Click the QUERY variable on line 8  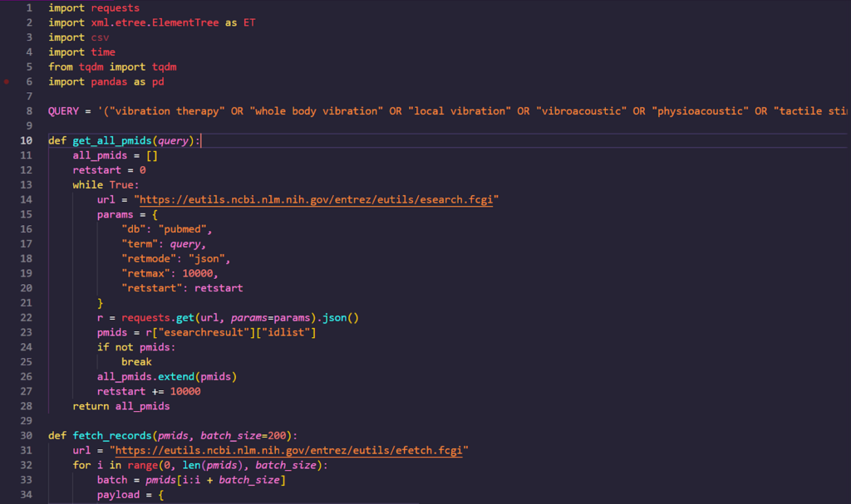[x=64, y=111]
